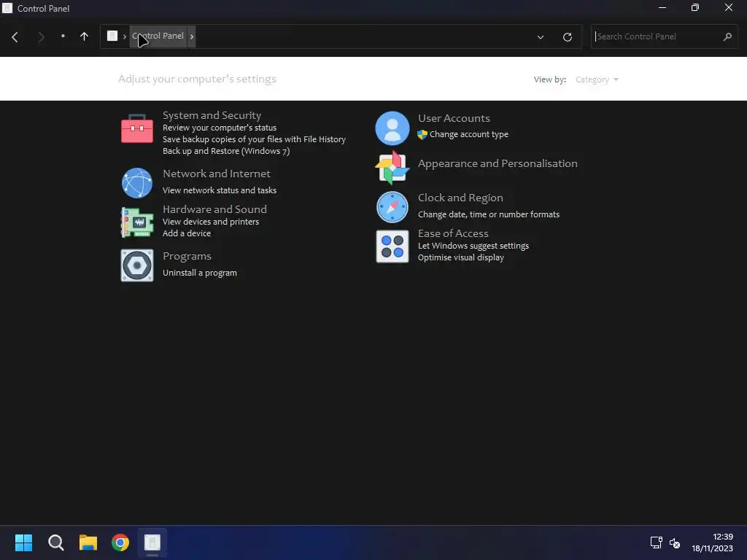Open Back up and Restore (Windows 7)
Viewport: 747px width, 560px height.
pos(226,151)
